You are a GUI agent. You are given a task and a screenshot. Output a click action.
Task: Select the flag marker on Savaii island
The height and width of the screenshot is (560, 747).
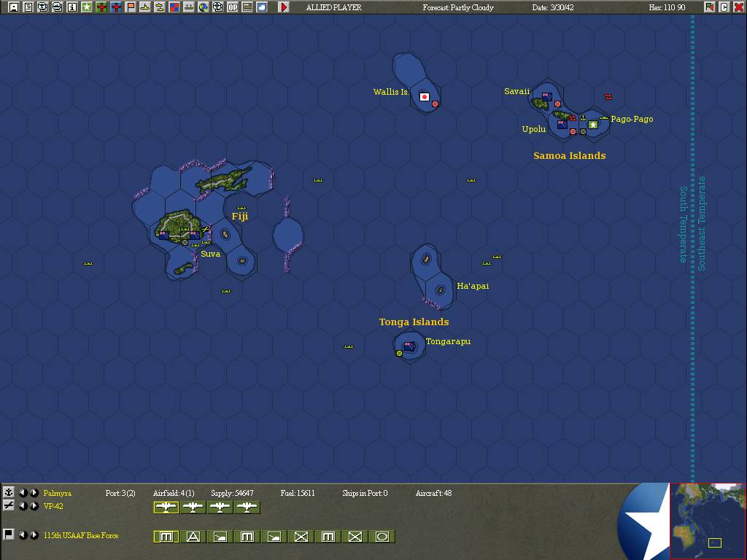[547, 97]
